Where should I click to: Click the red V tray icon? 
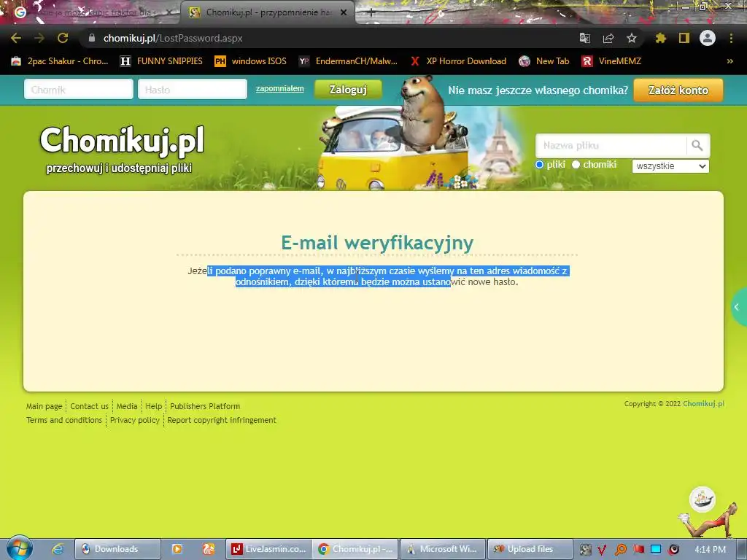[602, 550]
